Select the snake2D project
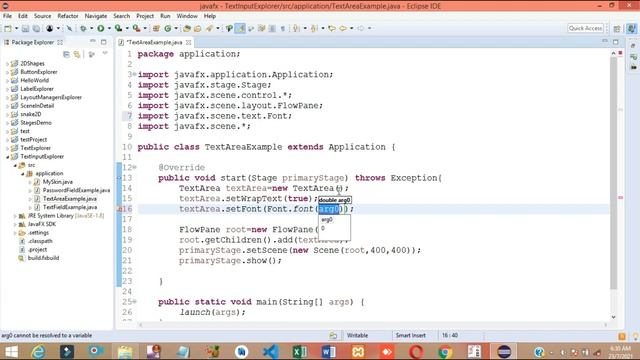This screenshot has width=640, height=360. tap(31, 114)
